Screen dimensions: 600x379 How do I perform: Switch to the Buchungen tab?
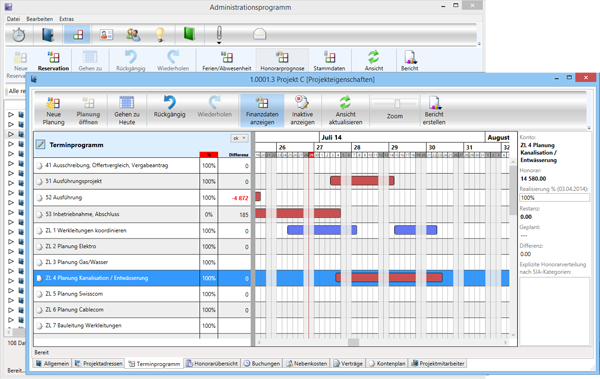[x=262, y=364]
